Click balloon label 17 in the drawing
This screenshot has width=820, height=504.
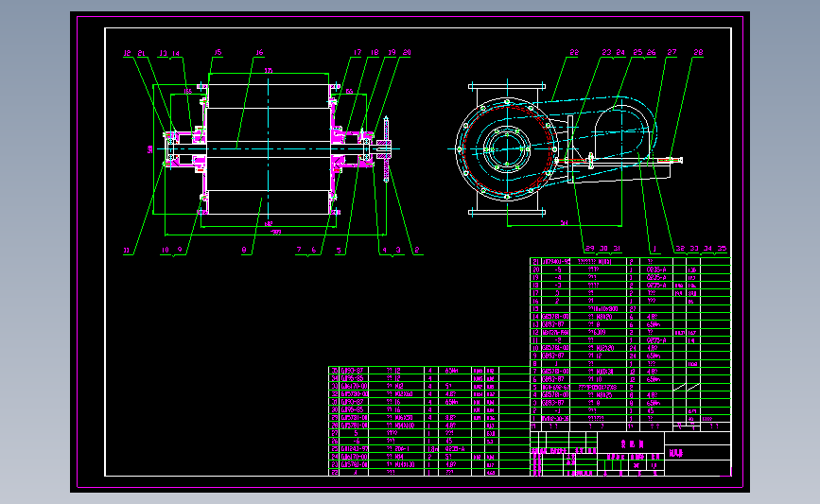358,52
